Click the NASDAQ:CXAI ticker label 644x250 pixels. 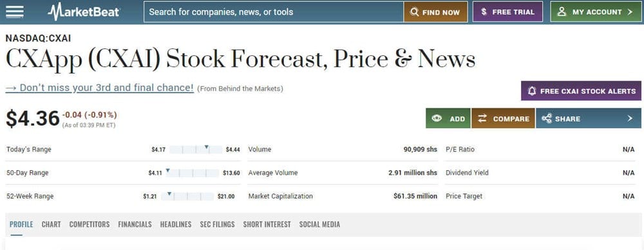(38, 38)
